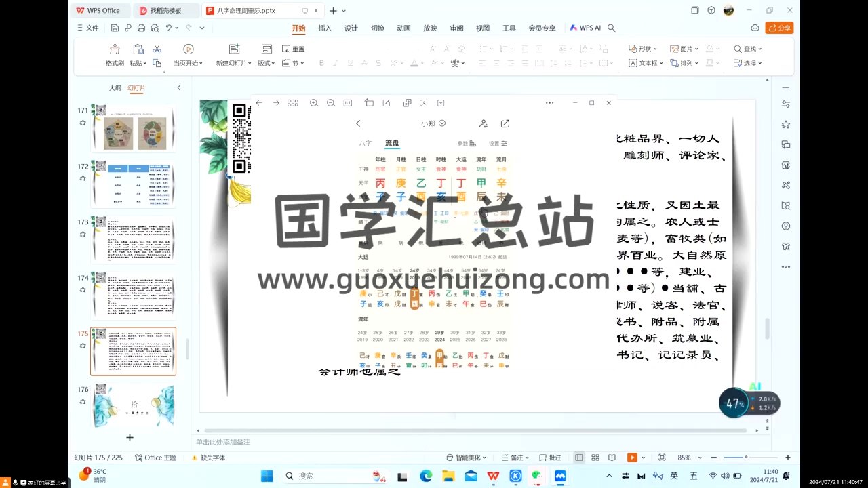Click the 设置 settings button in viewer
868x488 pixels.
click(x=498, y=144)
